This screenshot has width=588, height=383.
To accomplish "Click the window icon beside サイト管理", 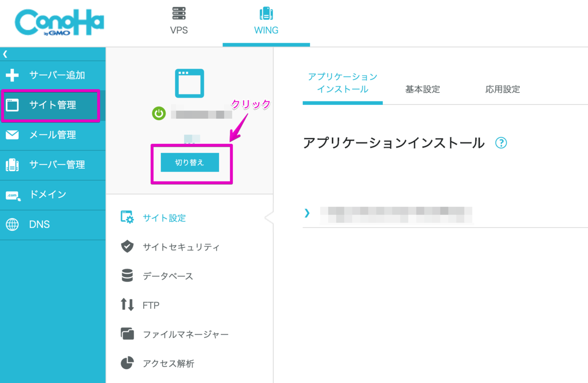I will tap(12, 105).
